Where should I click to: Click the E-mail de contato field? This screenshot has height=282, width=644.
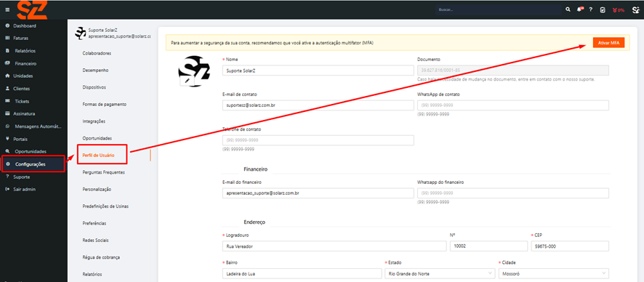click(x=318, y=105)
